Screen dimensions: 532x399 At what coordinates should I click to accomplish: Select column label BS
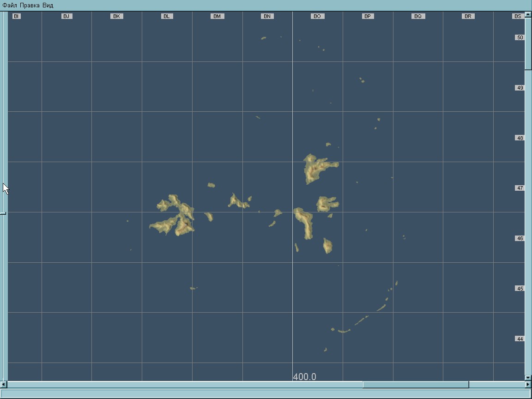point(518,16)
